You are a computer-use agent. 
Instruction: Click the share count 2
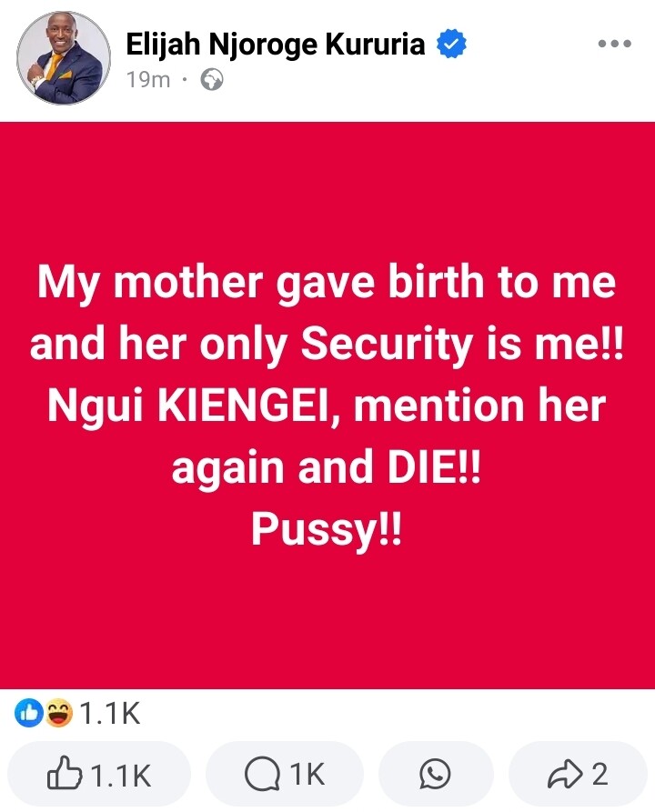point(600,775)
